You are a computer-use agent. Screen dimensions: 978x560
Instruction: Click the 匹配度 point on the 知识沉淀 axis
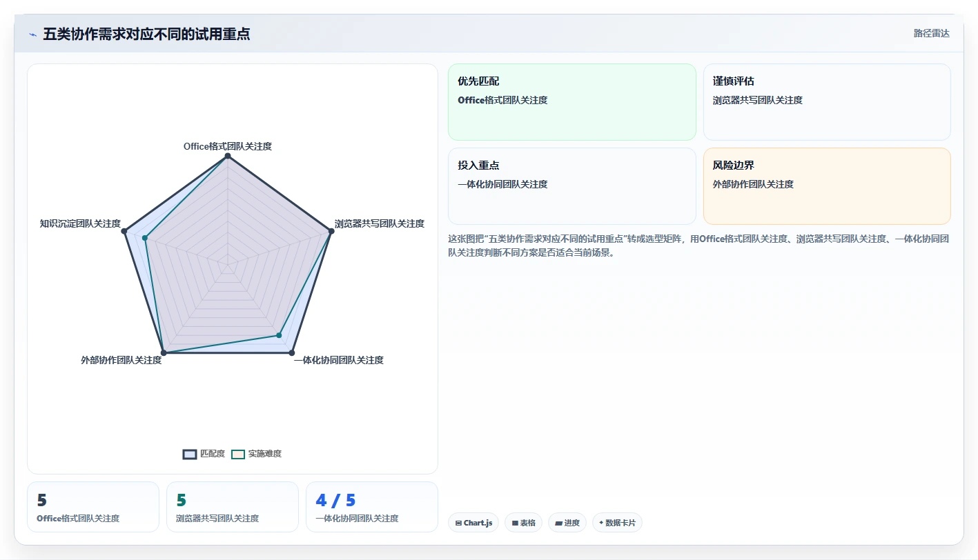pyautogui.click(x=124, y=231)
